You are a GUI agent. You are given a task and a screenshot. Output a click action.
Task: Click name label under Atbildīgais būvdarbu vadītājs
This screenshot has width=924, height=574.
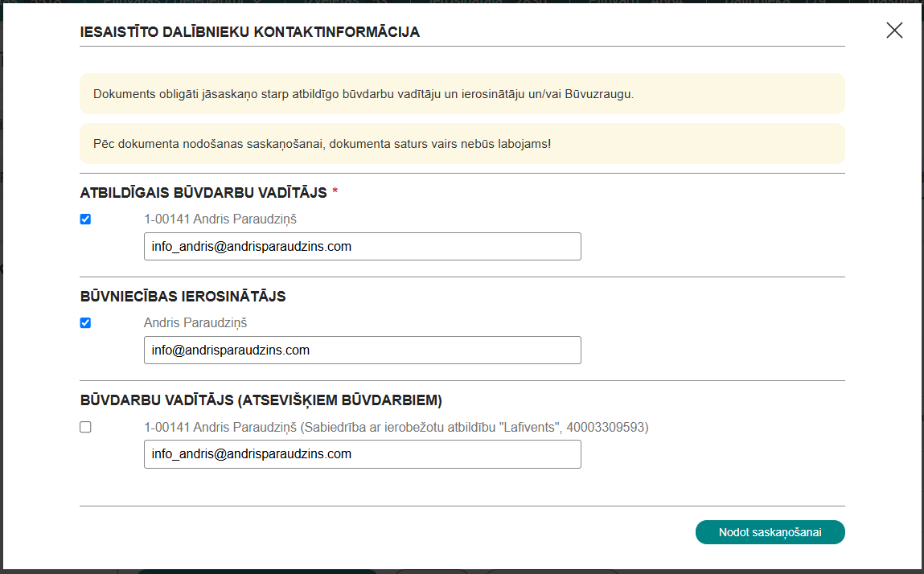[x=214, y=219]
